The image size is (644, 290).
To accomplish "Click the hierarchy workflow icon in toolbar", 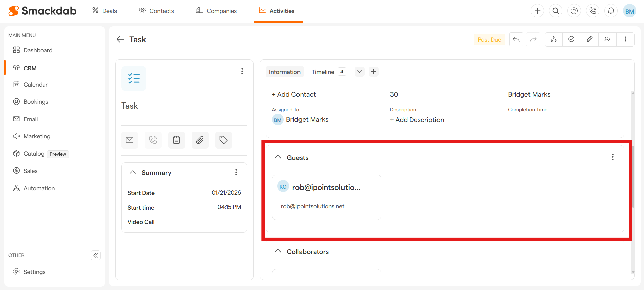I will 553,39.
